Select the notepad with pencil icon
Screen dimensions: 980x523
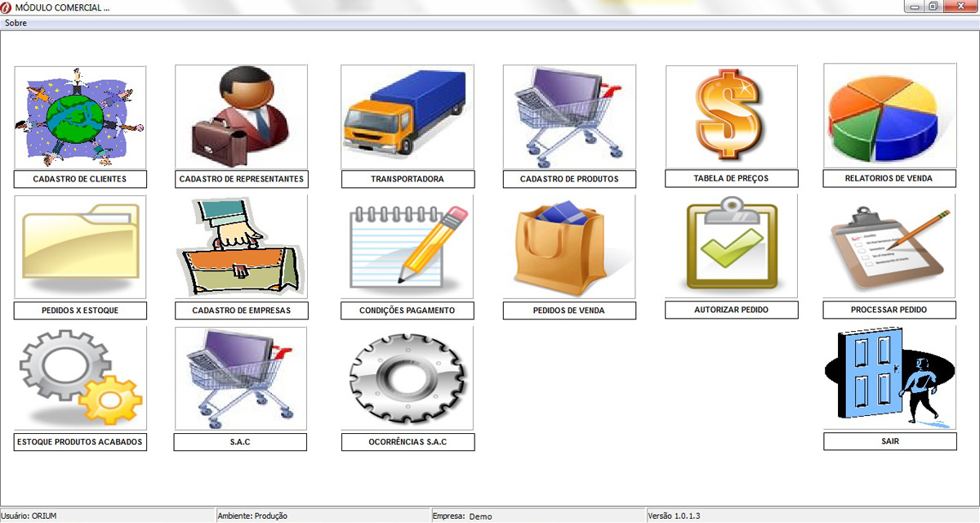[x=407, y=247]
